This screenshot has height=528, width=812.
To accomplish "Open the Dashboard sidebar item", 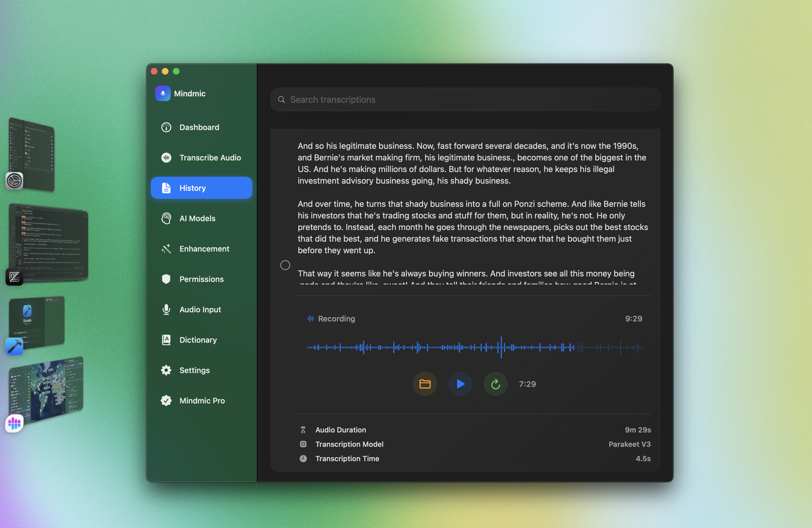I will coord(199,127).
